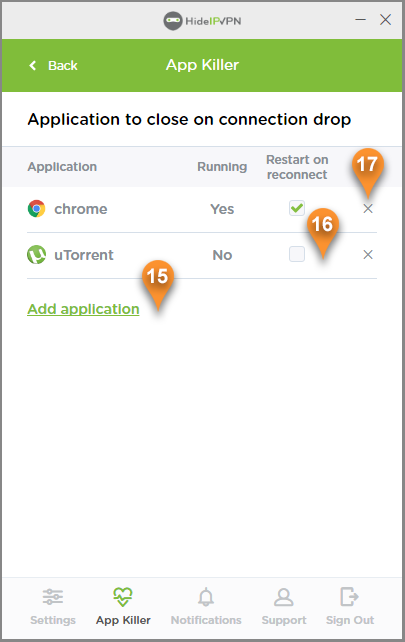Click the Restart on reconnect column header
This screenshot has width=405, height=642.
(x=297, y=167)
